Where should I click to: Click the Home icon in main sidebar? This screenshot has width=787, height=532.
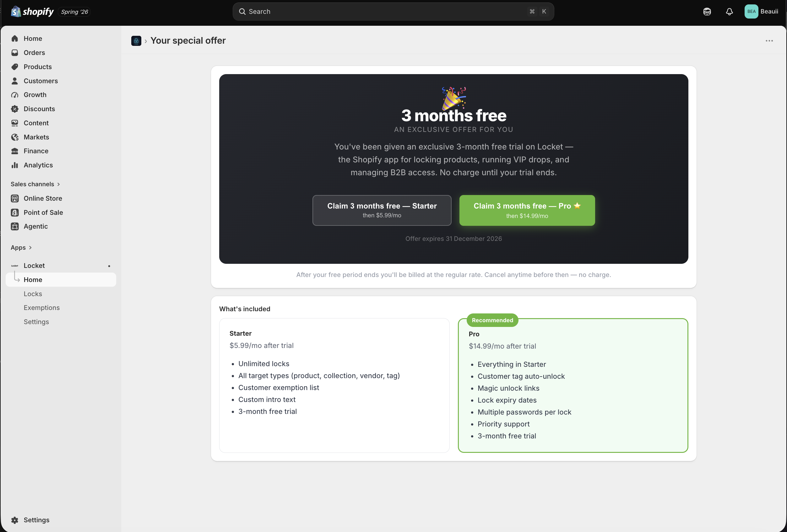point(14,39)
